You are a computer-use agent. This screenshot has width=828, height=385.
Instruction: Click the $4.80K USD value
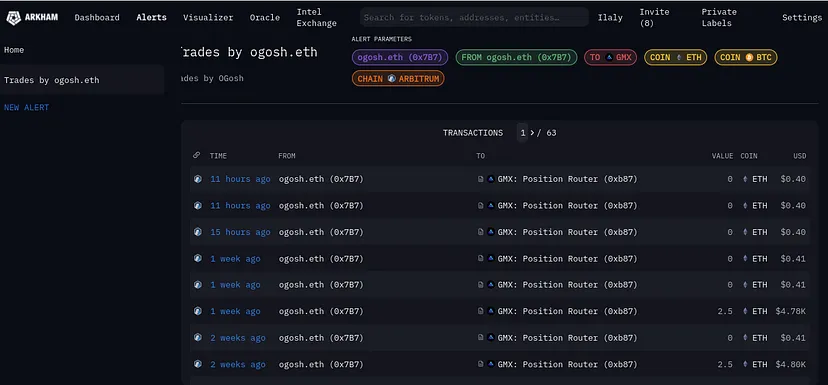coord(791,364)
